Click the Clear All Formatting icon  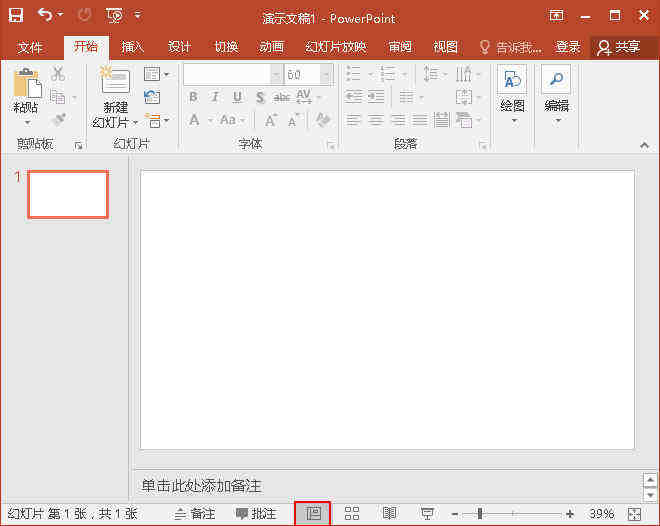[323, 120]
